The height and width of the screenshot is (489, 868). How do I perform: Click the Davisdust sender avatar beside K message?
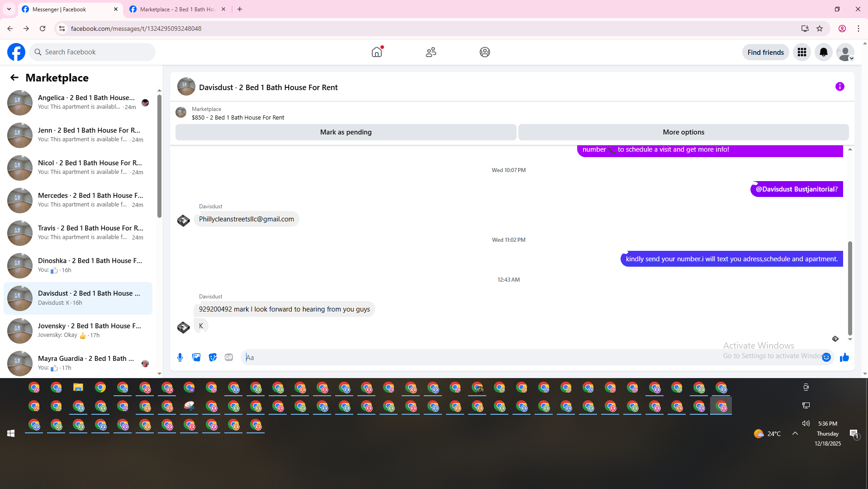point(183,327)
